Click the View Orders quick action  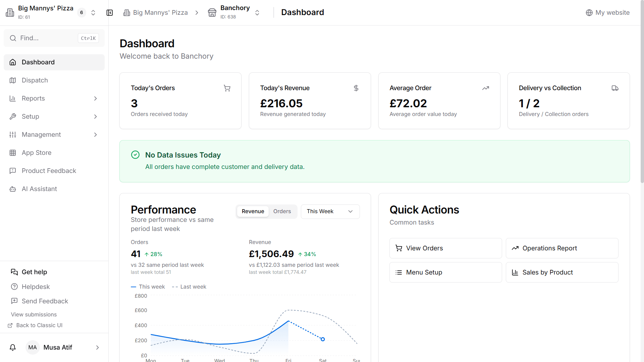point(445,248)
